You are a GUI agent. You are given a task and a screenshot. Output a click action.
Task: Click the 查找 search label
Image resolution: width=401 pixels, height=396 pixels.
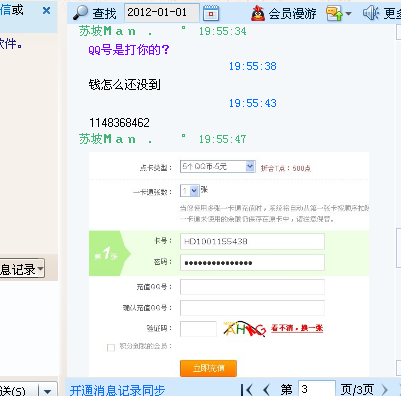[x=104, y=14]
